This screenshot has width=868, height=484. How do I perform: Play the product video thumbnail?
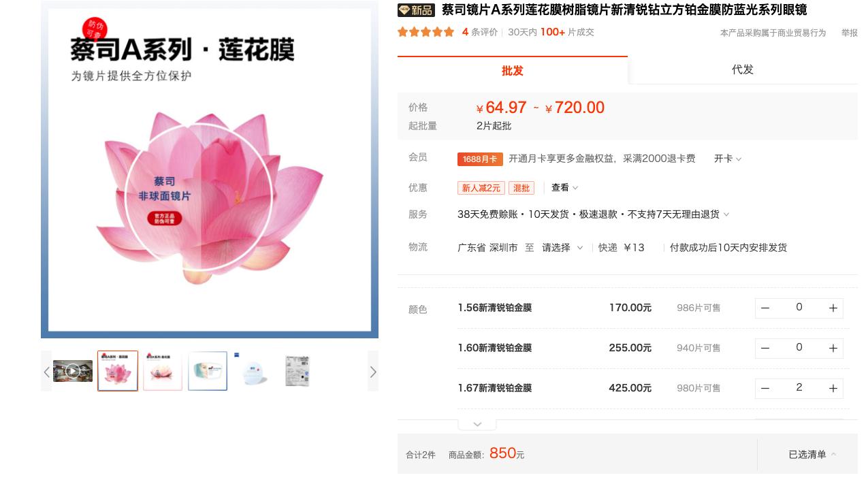(x=73, y=370)
